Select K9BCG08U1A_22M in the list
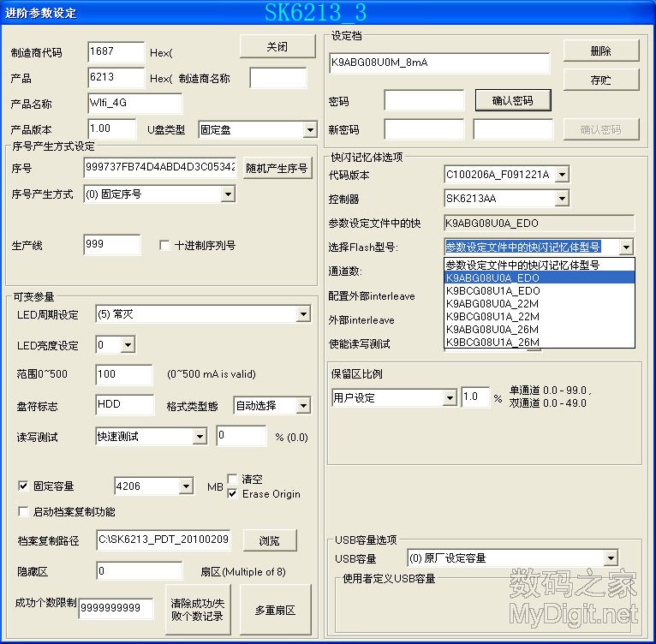The height and width of the screenshot is (644, 656). click(540, 316)
